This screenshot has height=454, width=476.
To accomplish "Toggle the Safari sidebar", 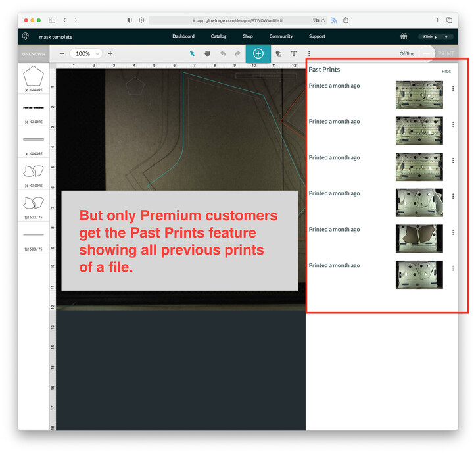I will (x=52, y=20).
